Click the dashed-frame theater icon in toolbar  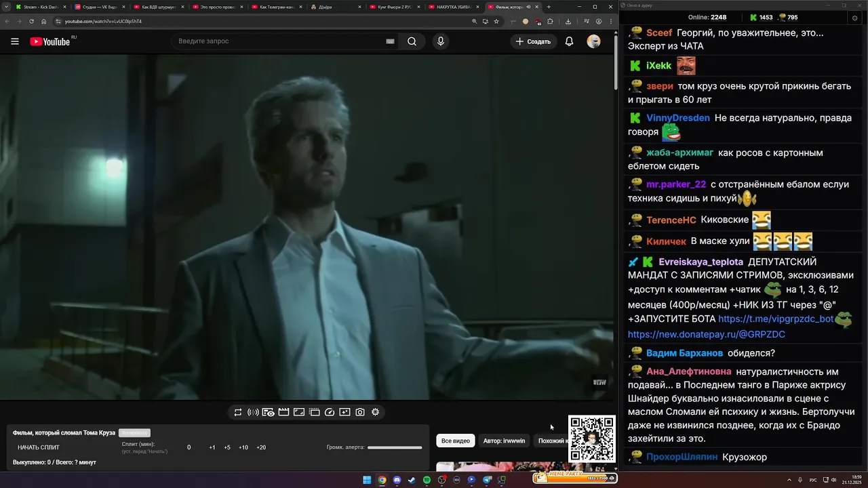click(314, 412)
